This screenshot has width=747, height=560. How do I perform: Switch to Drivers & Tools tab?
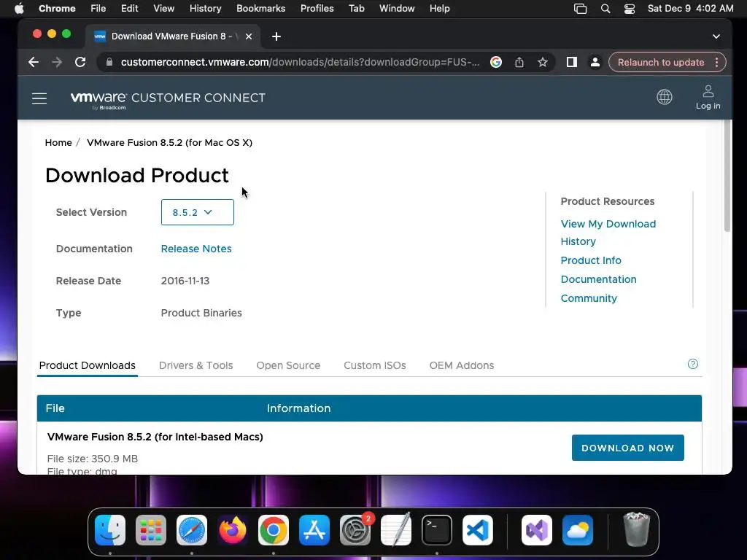pos(196,366)
